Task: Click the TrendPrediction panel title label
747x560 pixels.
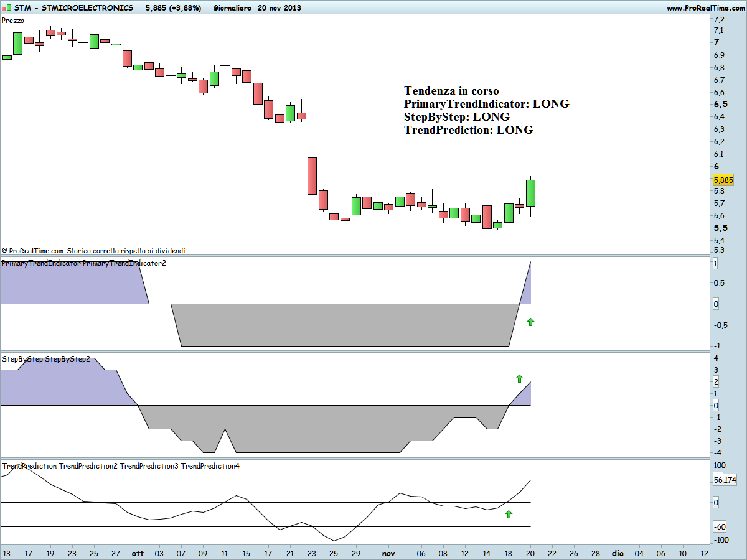Action: pyautogui.click(x=121, y=465)
